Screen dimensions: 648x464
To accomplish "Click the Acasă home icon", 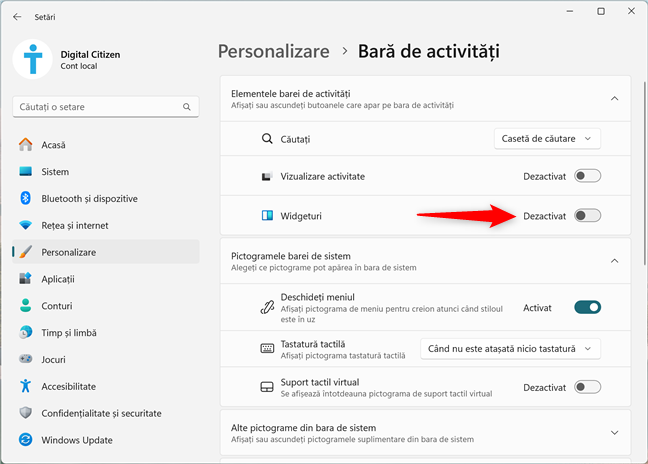I will (26, 145).
